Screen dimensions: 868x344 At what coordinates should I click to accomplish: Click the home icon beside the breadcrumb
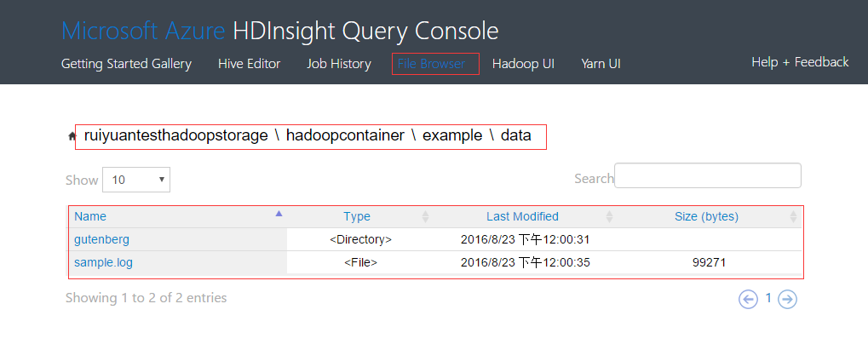[72, 136]
